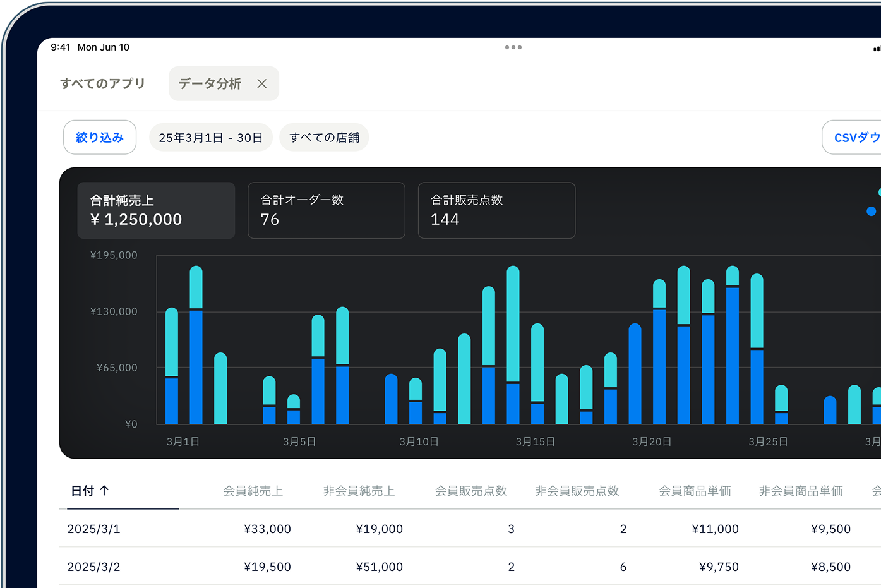Select the データ分析 tab
The image size is (881, 588).
(x=224, y=83)
